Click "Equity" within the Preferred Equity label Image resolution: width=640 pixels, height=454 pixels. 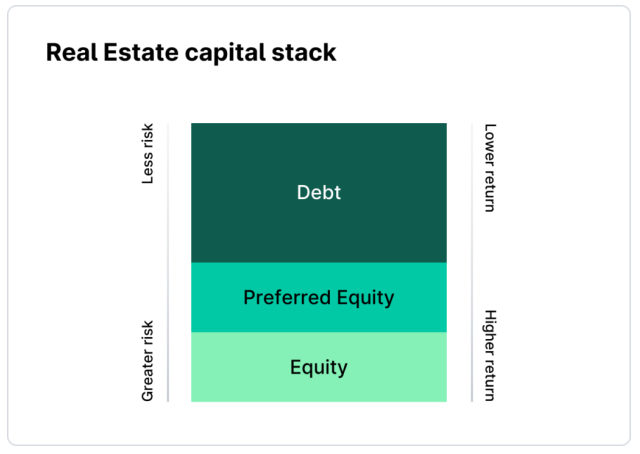[x=362, y=297]
